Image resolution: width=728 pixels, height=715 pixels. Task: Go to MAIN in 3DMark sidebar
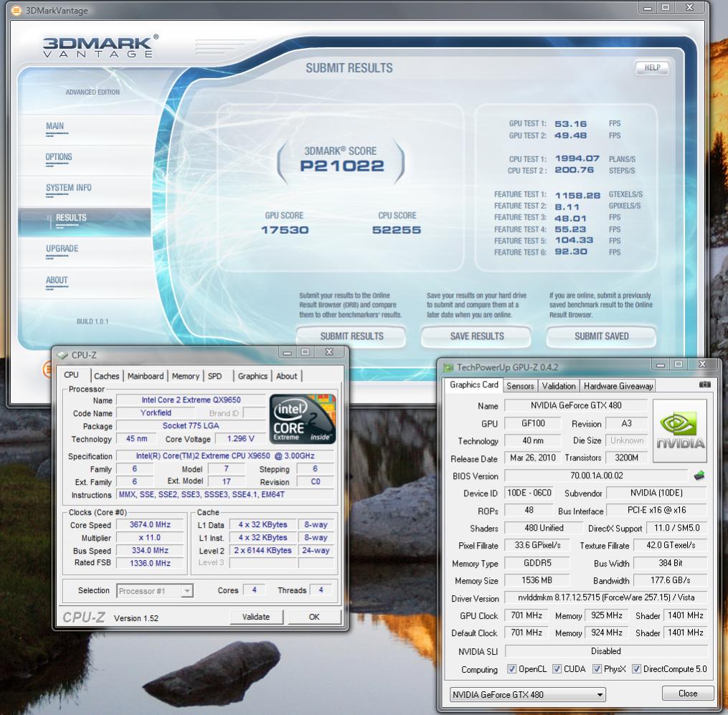click(x=55, y=126)
